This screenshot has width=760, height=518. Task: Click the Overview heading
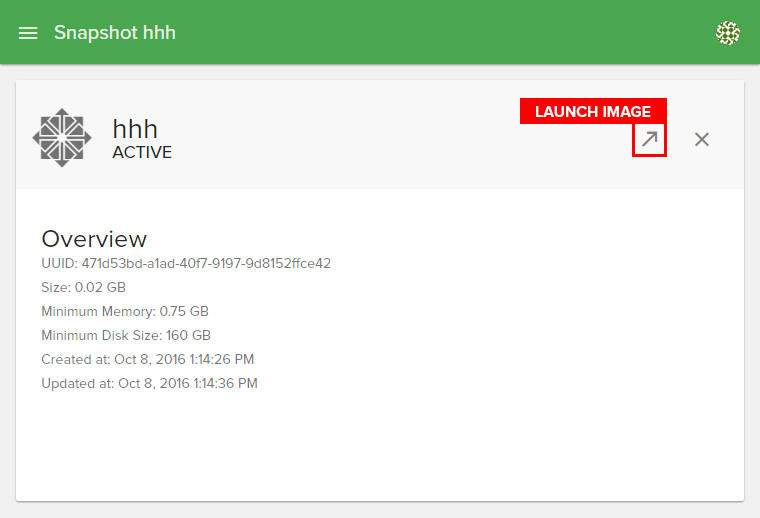click(x=94, y=239)
